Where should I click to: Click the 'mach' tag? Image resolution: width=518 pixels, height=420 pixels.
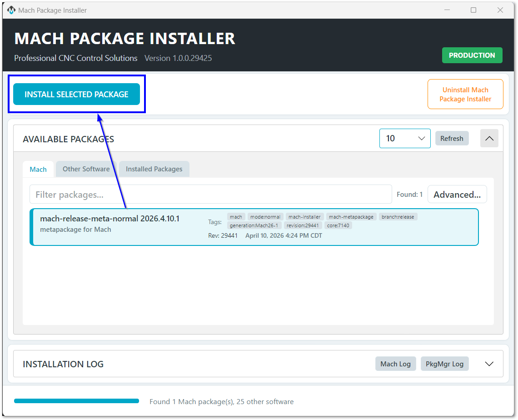(236, 217)
